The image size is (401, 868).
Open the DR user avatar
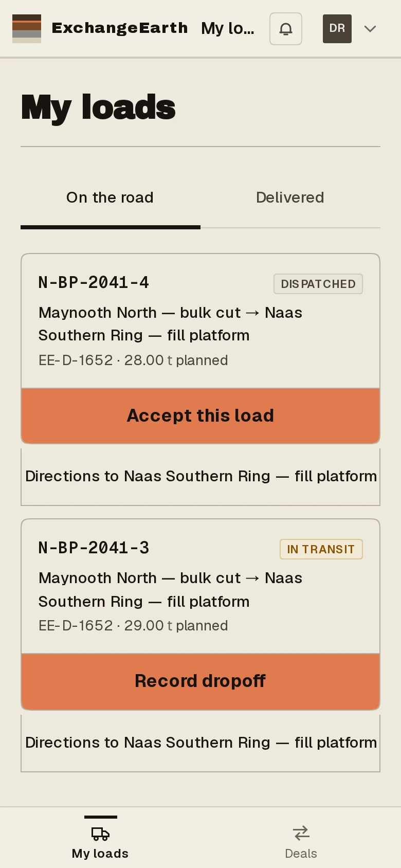[x=337, y=29]
